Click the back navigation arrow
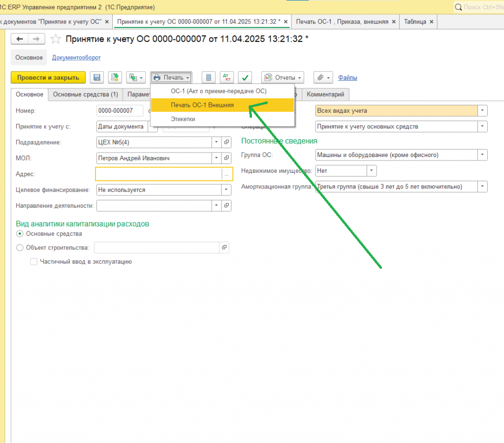The image size is (504, 443). click(x=20, y=39)
